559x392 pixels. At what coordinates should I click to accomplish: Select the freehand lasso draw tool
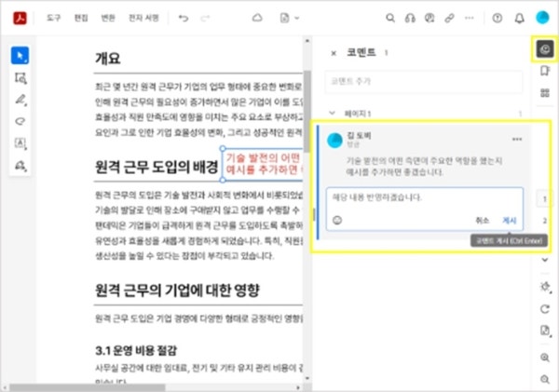pyautogui.click(x=20, y=122)
